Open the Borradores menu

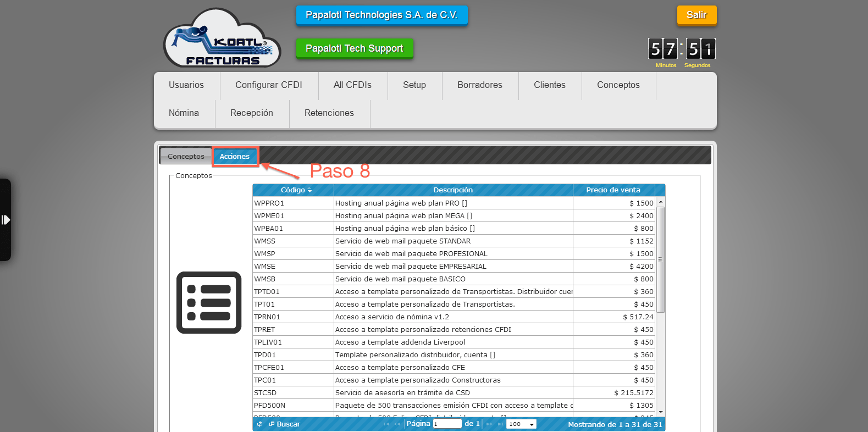tap(480, 85)
